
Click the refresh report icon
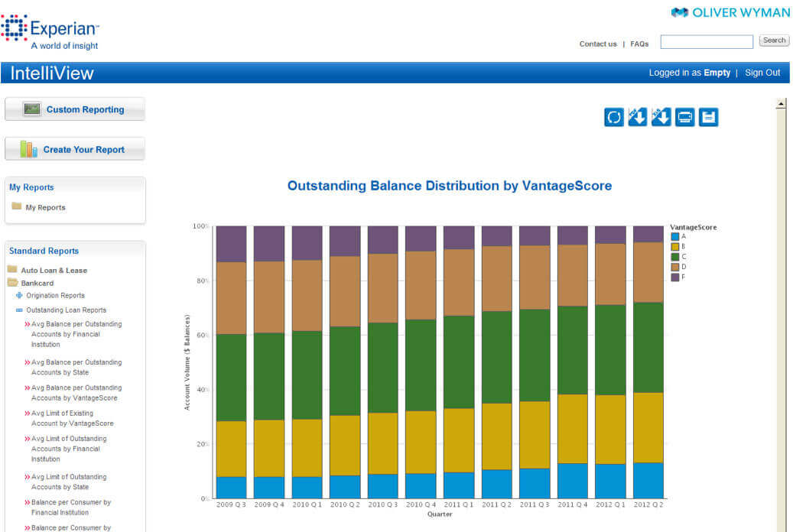614,117
